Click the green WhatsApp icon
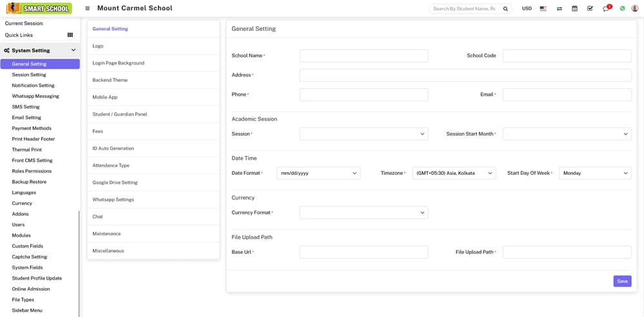Screen dimensions: 644x317 622,8
